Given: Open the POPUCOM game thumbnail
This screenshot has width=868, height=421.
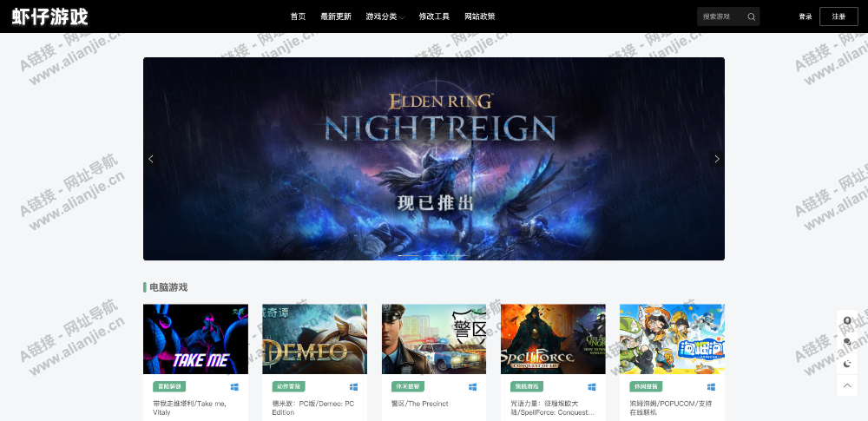Looking at the screenshot, I should pyautogui.click(x=672, y=339).
